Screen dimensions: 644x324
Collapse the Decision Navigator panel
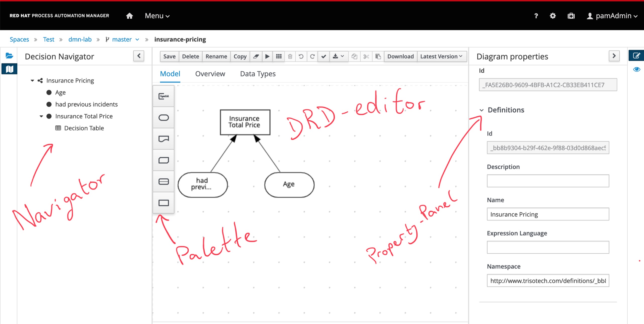click(x=139, y=56)
